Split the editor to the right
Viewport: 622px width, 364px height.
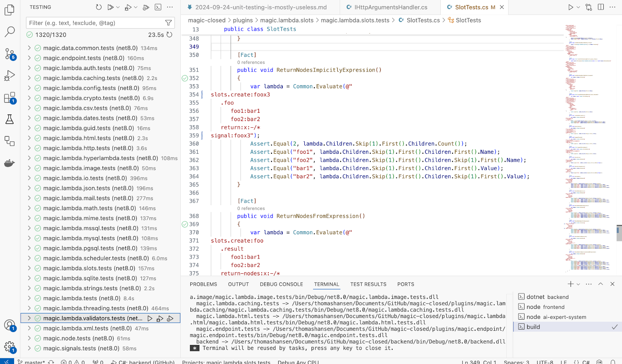tap(600, 7)
